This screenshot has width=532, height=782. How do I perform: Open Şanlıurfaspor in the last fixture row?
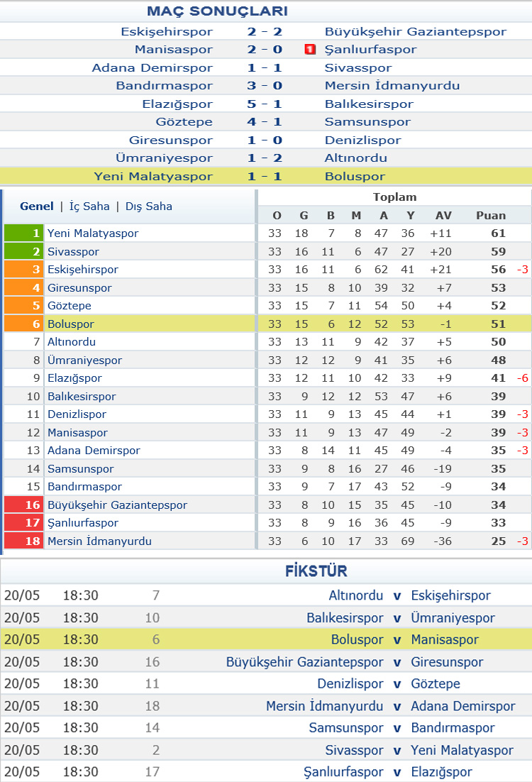(x=343, y=772)
